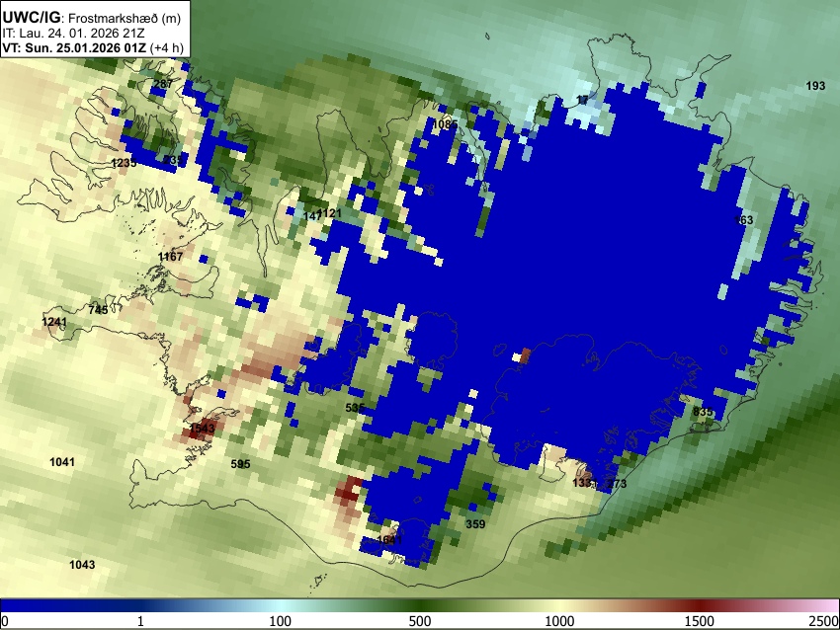
Task: Click the map value label 535
Action: pyautogui.click(x=355, y=408)
